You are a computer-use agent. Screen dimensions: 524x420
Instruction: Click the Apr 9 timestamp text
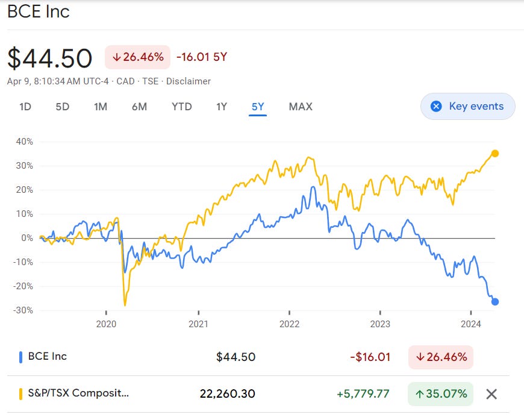point(58,81)
